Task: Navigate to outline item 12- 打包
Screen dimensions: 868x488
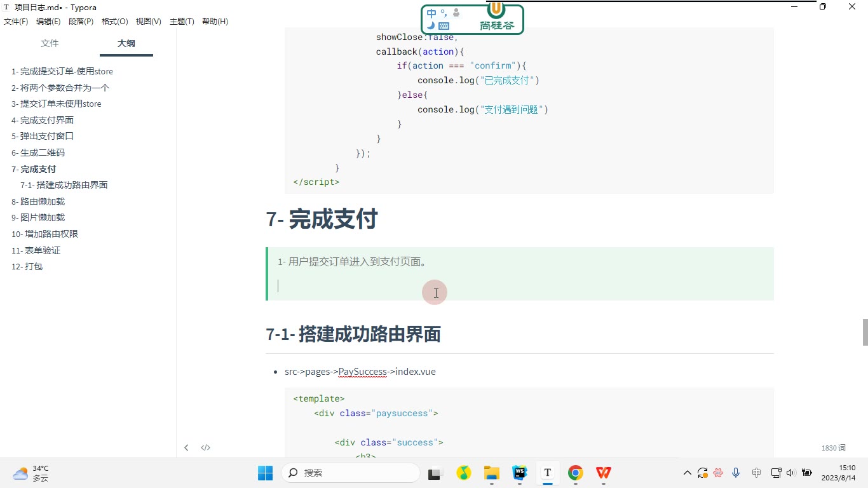Action: [27, 266]
